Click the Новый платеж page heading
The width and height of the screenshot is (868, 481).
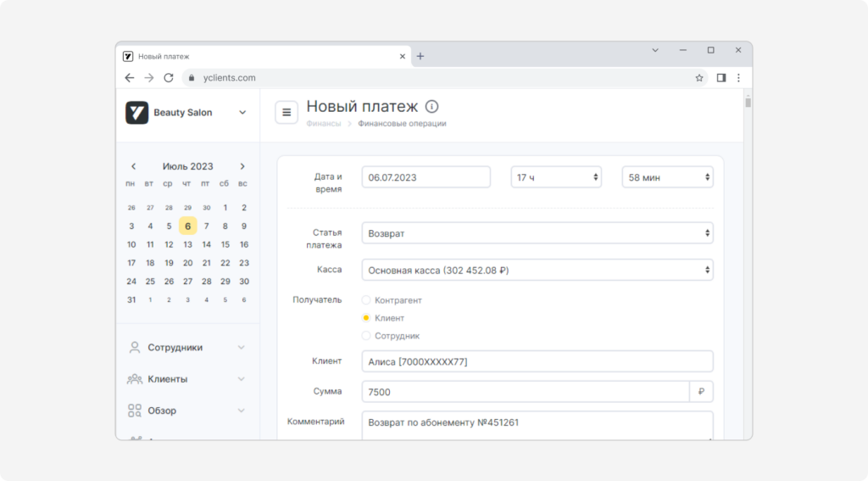pos(362,106)
